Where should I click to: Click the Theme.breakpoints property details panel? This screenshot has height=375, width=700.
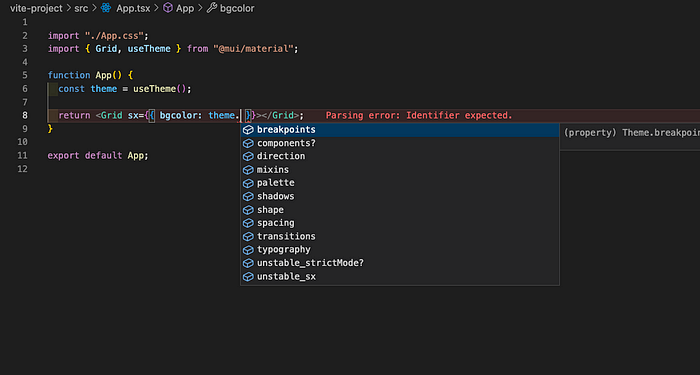[x=629, y=136]
